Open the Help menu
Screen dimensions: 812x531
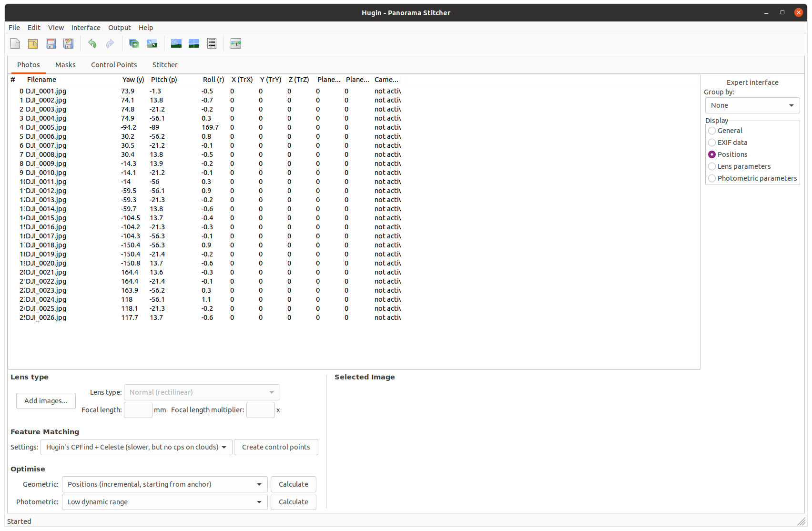click(146, 28)
